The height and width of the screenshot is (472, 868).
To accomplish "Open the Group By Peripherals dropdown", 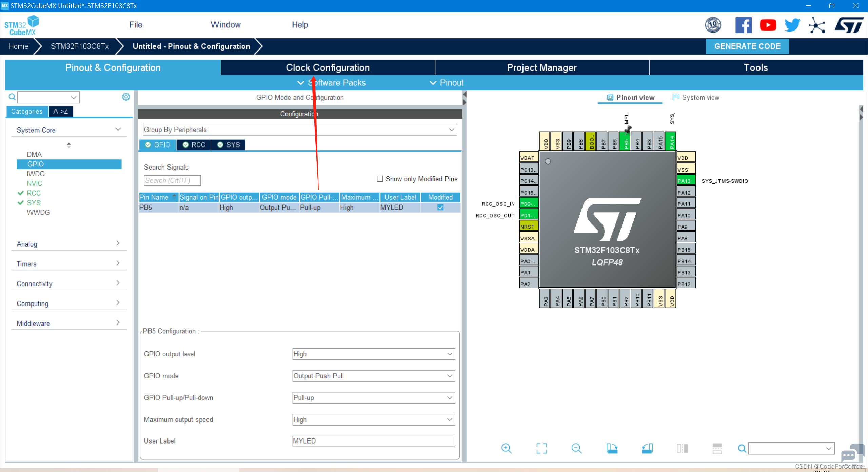I will click(300, 130).
